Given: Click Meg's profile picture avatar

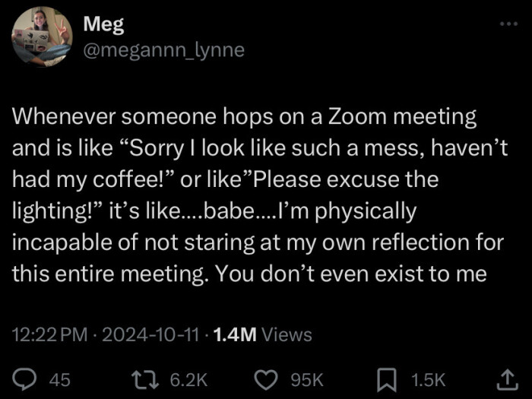Looking at the screenshot, I should pyautogui.click(x=40, y=36).
